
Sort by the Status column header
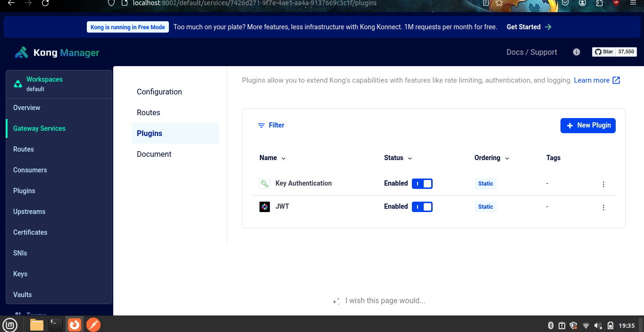(398, 158)
